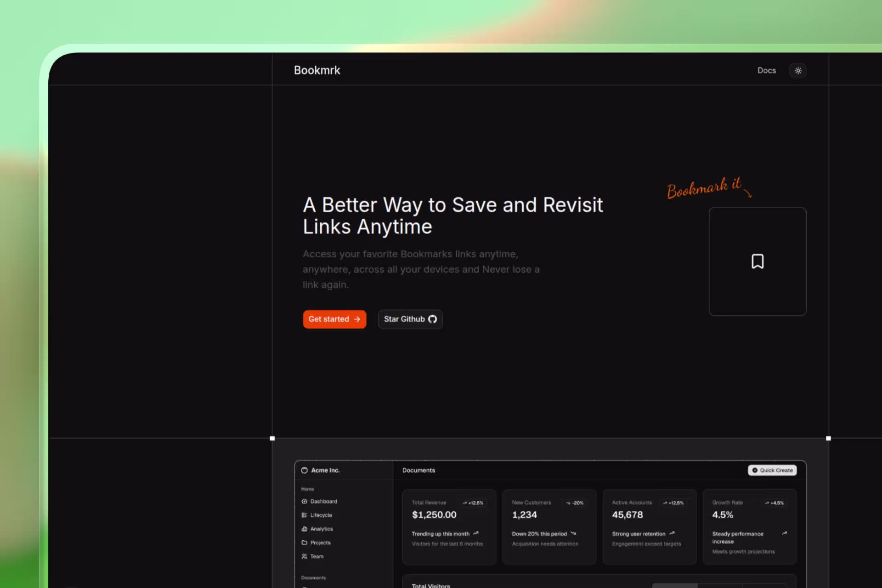The image size is (882, 588).
Task: Click the Dashboard gauge icon
Action: (304, 502)
